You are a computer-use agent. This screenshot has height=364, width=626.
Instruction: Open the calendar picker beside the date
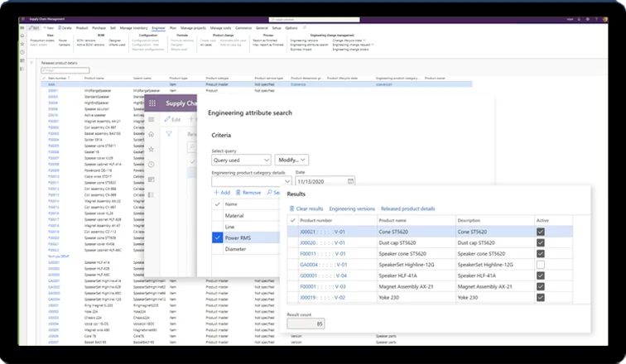tap(351, 180)
